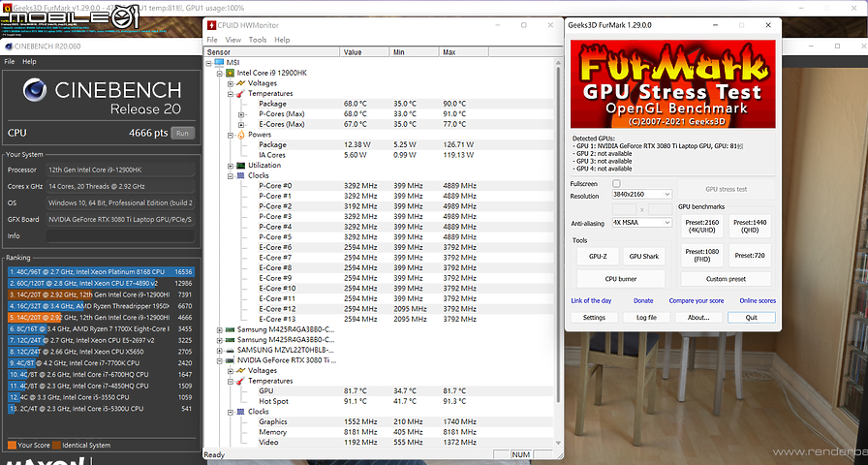Select the AMD Ryzen Threadripper ranking row

[x=100, y=306]
